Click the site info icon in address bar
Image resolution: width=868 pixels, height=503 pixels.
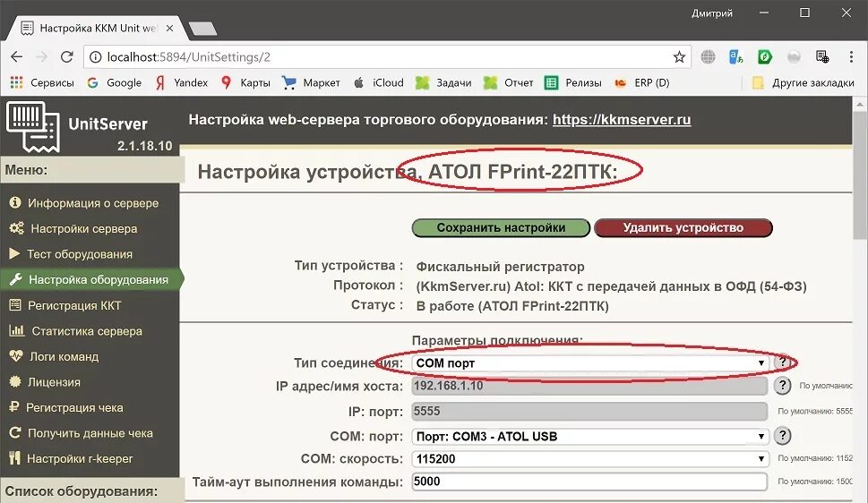point(95,57)
